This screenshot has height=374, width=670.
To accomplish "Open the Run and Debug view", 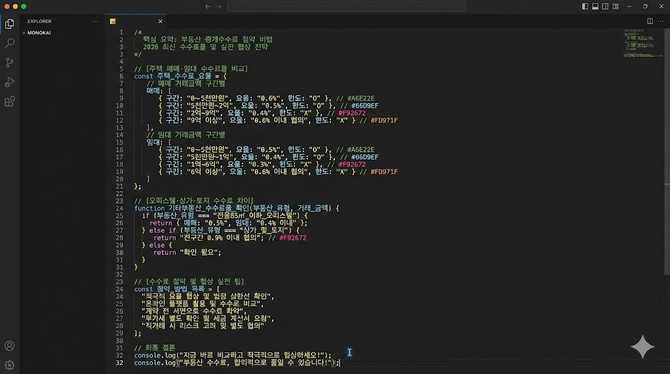I will pos(9,82).
